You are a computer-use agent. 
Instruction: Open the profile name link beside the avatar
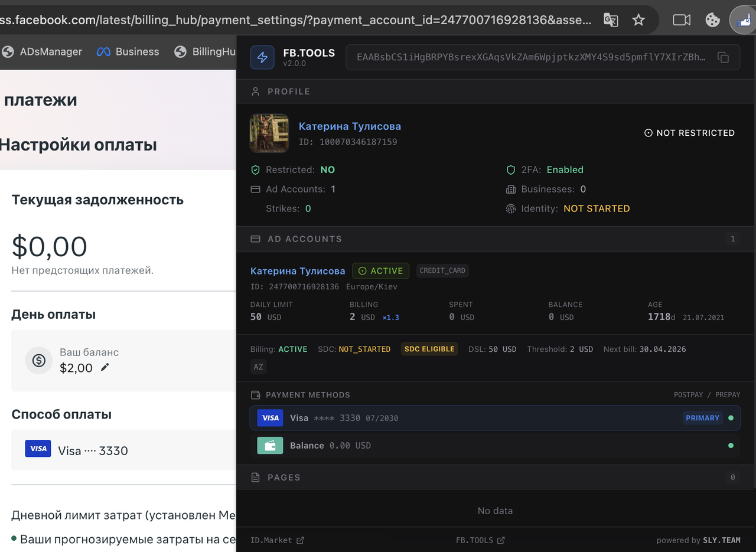[350, 126]
